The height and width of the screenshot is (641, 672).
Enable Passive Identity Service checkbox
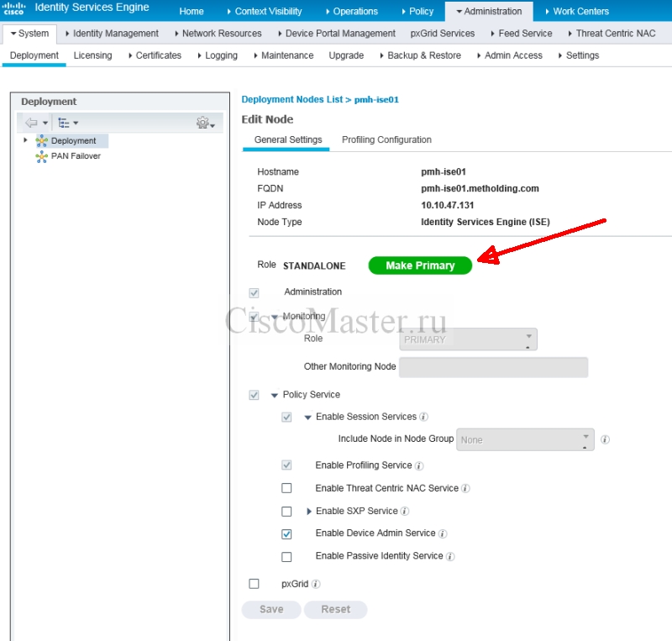pyautogui.click(x=286, y=557)
